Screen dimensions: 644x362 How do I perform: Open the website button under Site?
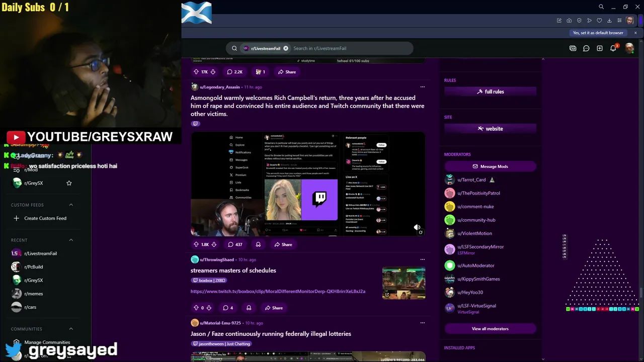pos(490,129)
